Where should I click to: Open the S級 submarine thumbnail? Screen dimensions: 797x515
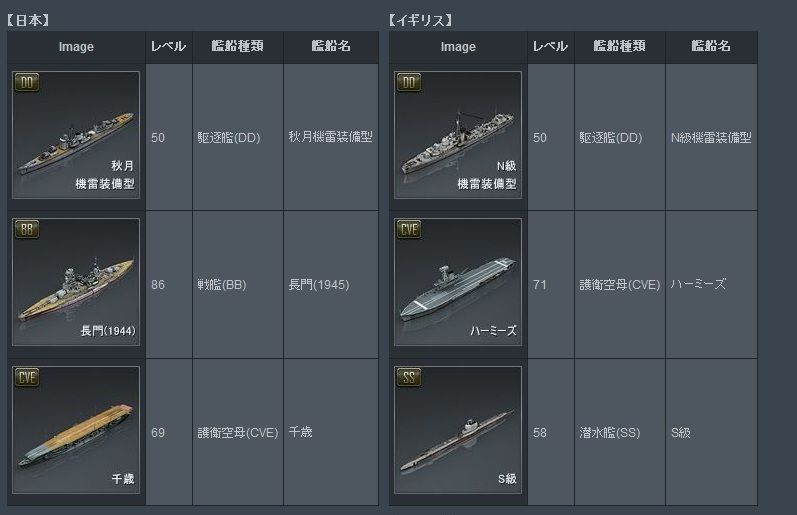(x=458, y=430)
